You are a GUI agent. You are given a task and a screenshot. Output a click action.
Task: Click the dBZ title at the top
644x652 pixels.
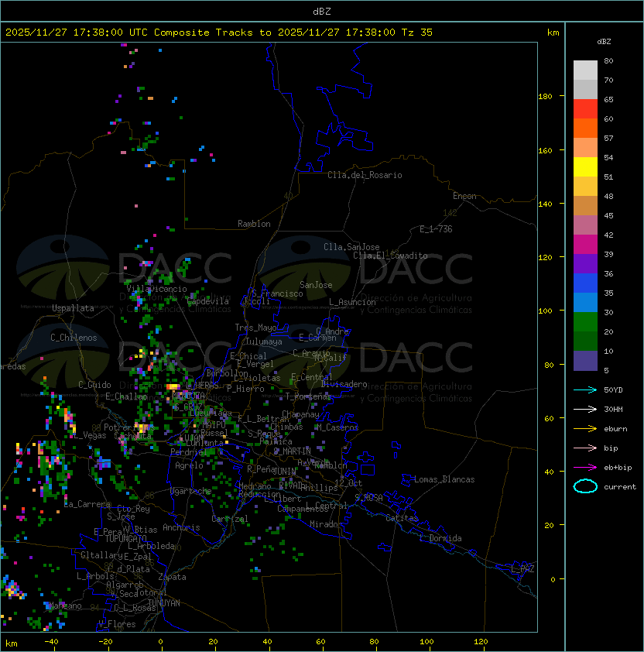click(322, 12)
